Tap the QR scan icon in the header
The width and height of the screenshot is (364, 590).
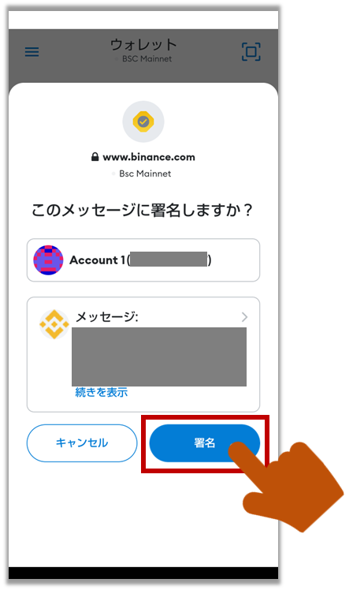click(x=251, y=51)
